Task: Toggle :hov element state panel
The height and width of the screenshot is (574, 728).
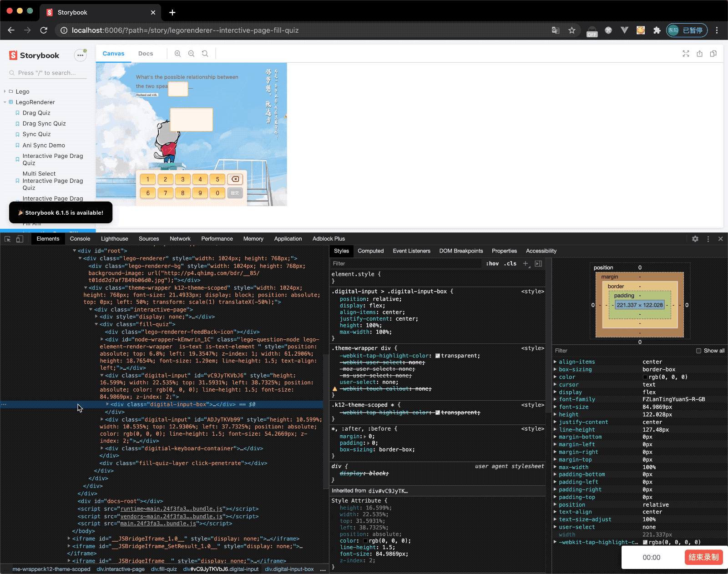Action: [492, 263]
